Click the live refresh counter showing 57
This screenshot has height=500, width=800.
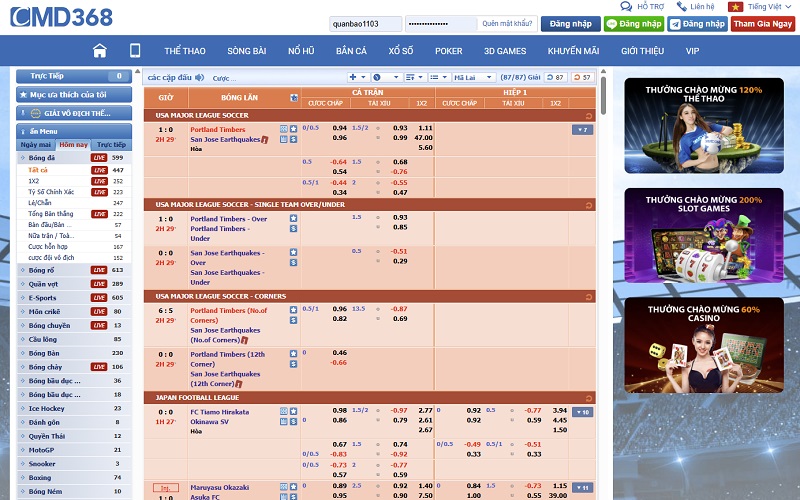583,78
